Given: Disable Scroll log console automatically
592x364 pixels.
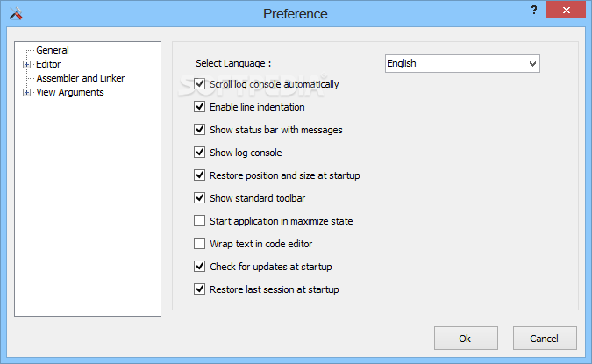Looking at the screenshot, I should point(199,84).
